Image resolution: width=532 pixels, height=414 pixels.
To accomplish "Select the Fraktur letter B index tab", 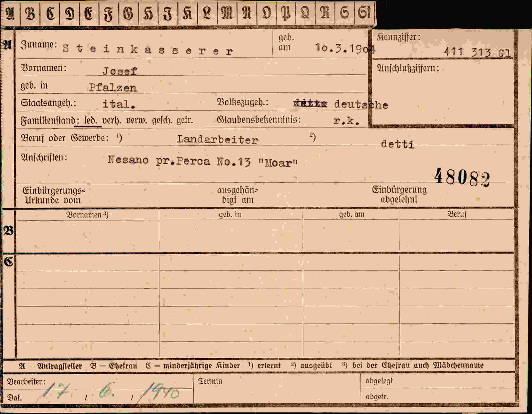I will pyautogui.click(x=30, y=13).
